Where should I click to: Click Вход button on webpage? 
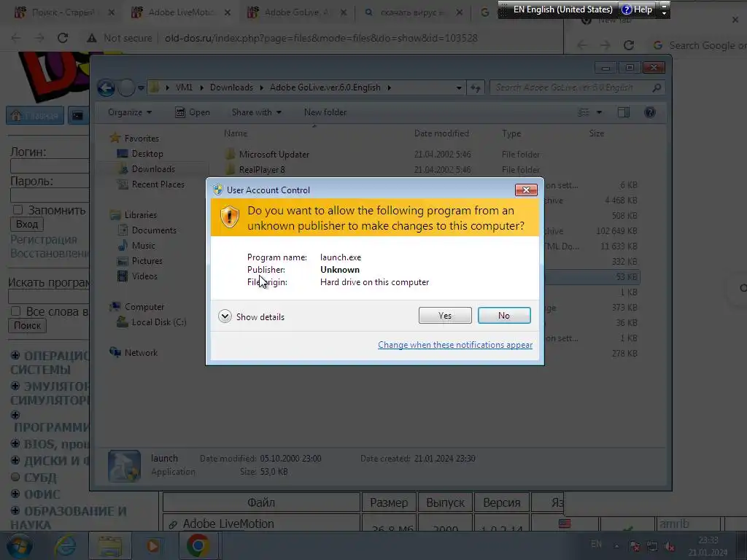click(x=27, y=225)
